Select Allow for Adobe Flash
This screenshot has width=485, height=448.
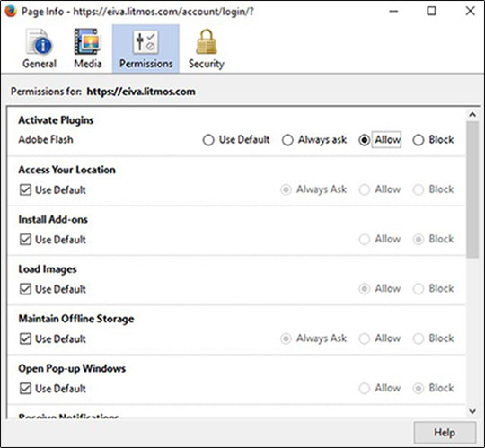click(x=365, y=140)
